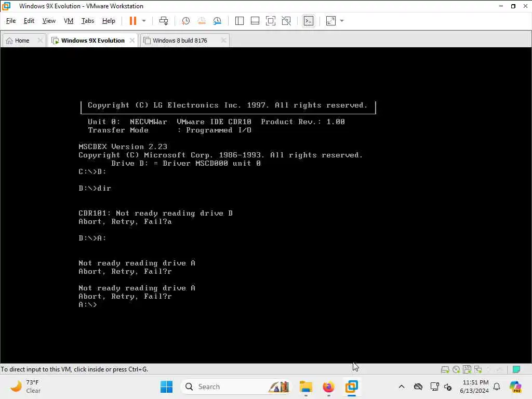Click the "A:\>" command prompt line
The height and width of the screenshot is (399, 532).
click(87, 304)
